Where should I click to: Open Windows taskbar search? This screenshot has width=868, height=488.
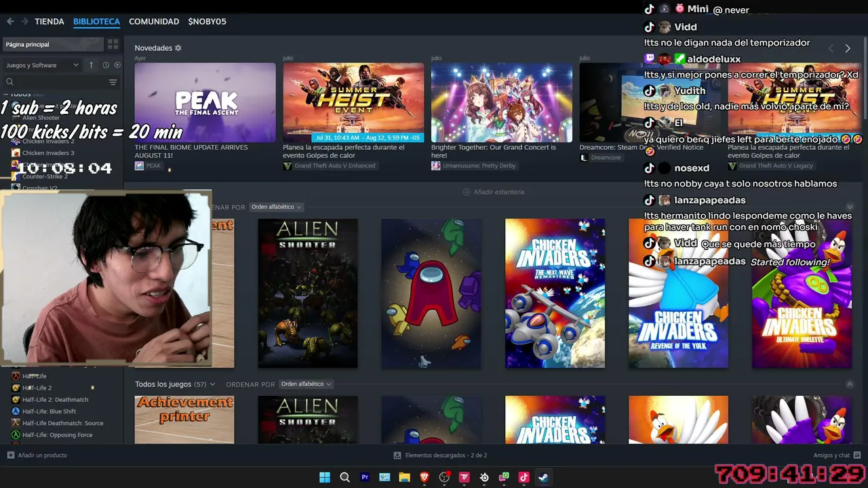[344, 477]
